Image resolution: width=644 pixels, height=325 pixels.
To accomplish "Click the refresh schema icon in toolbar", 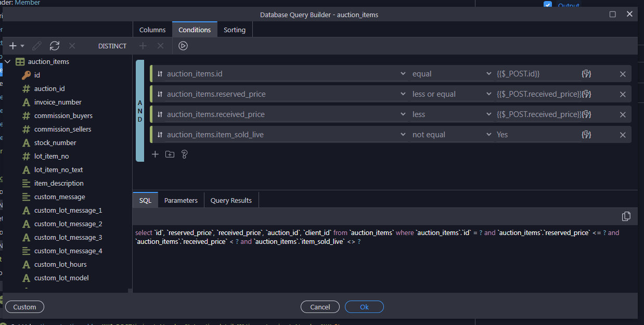I will click(x=55, y=46).
